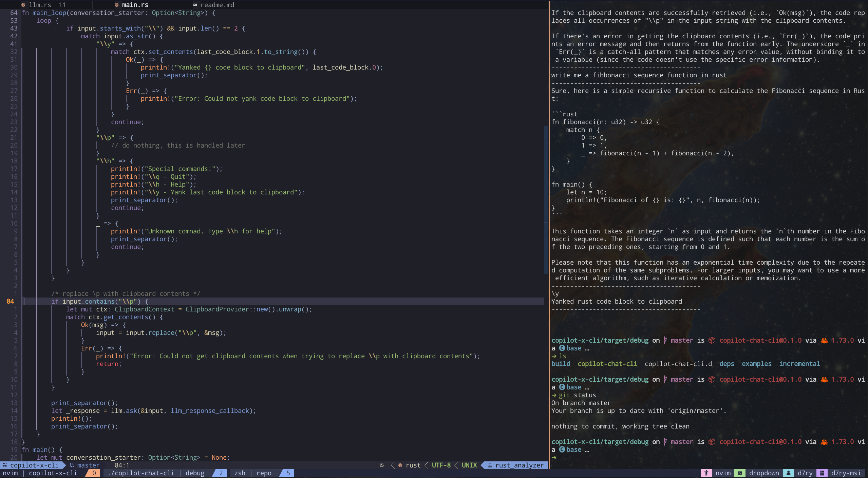Click the git branch icon beside master

point(72,465)
